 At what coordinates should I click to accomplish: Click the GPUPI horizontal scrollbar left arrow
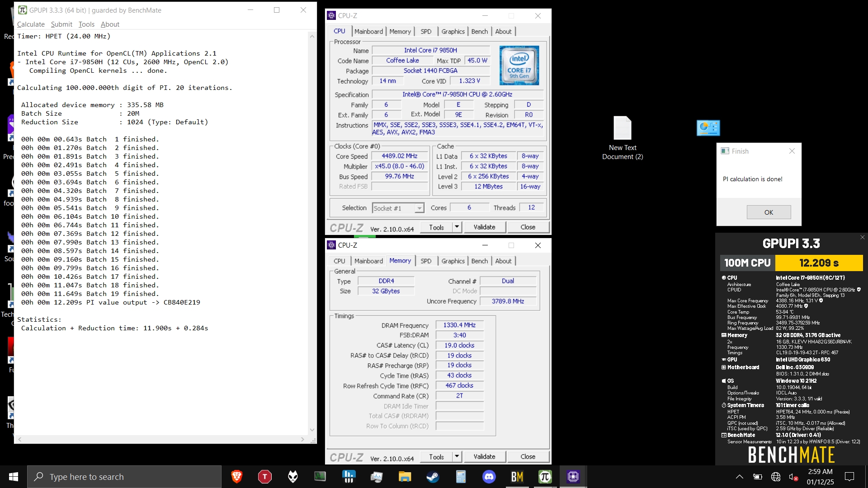pyautogui.click(x=19, y=439)
